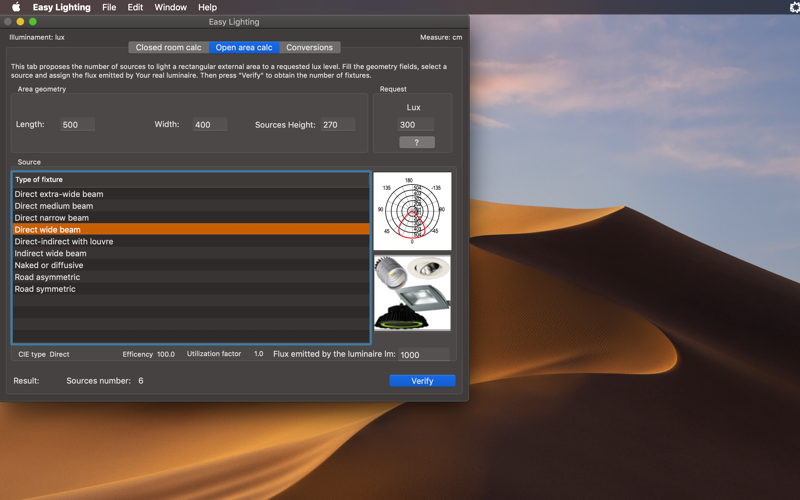Open the Help menu
The width and height of the screenshot is (800, 500).
pyautogui.click(x=207, y=7)
